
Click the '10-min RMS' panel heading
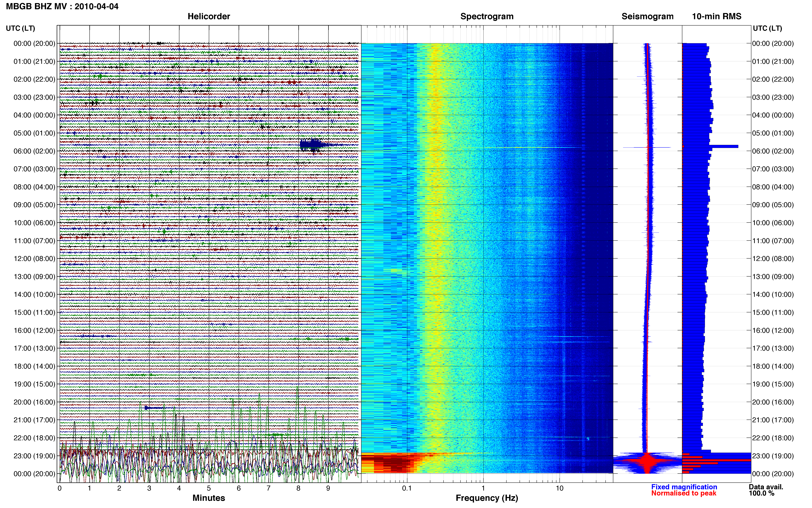coord(717,16)
